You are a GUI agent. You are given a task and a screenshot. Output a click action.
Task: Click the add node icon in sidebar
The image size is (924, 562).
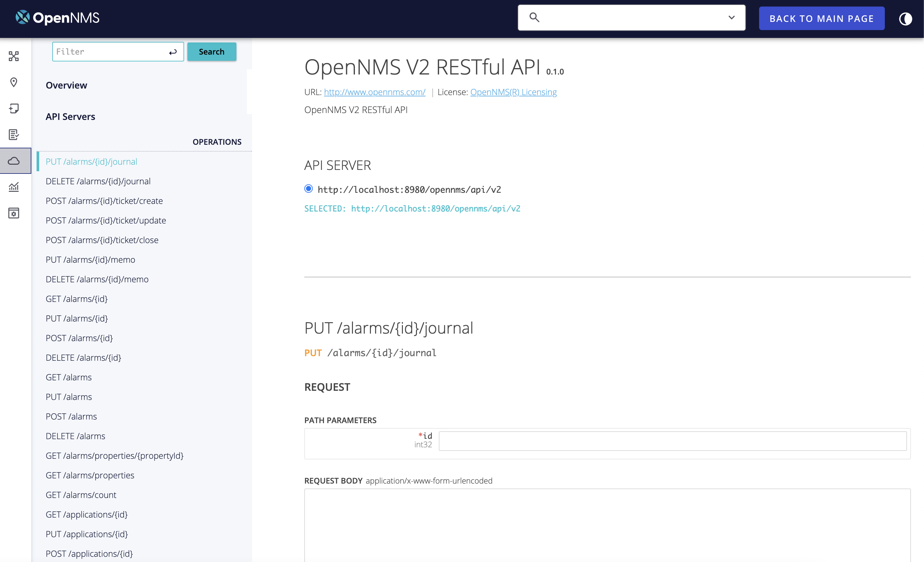click(14, 108)
